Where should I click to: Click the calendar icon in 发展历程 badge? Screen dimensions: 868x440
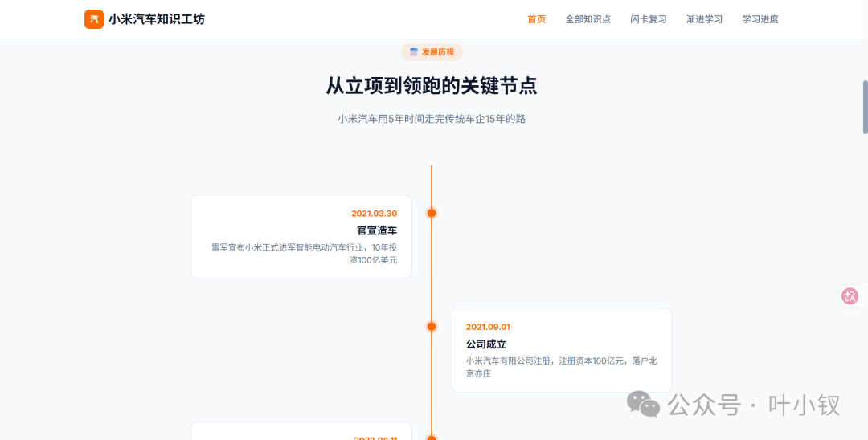414,52
